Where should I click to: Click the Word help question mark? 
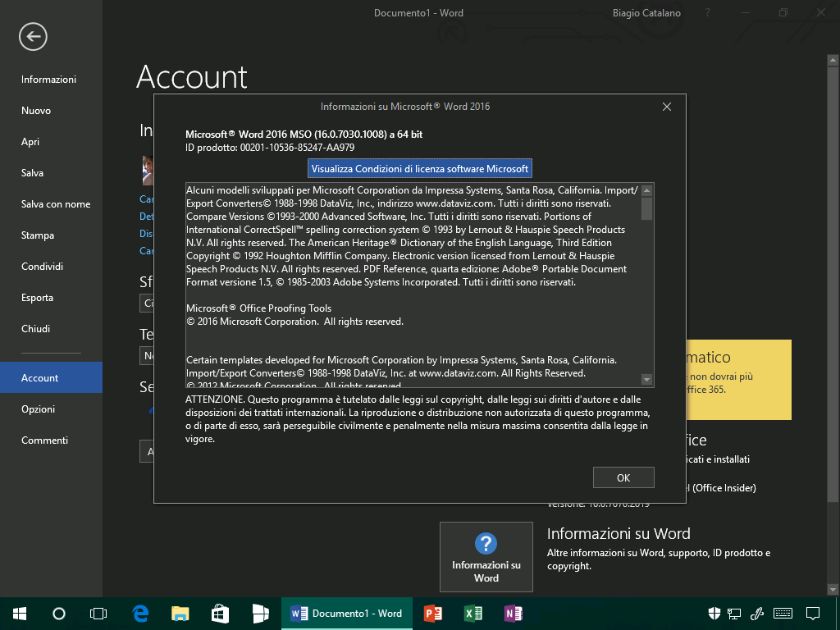pos(708,12)
